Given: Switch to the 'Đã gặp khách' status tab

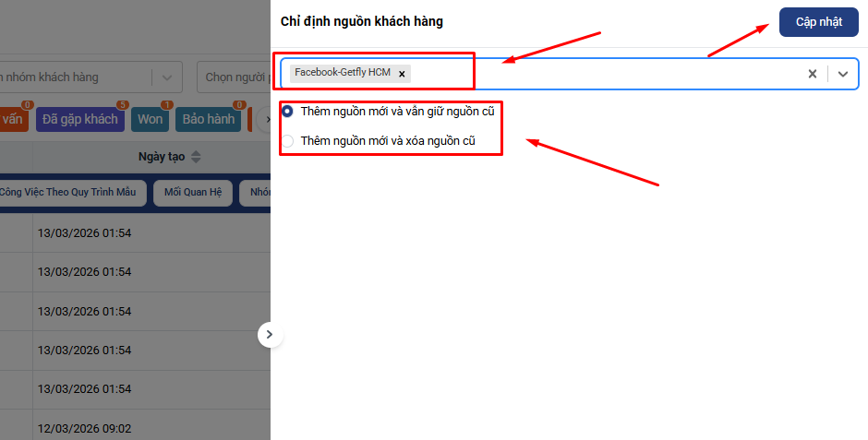Looking at the screenshot, I should coord(79,119).
